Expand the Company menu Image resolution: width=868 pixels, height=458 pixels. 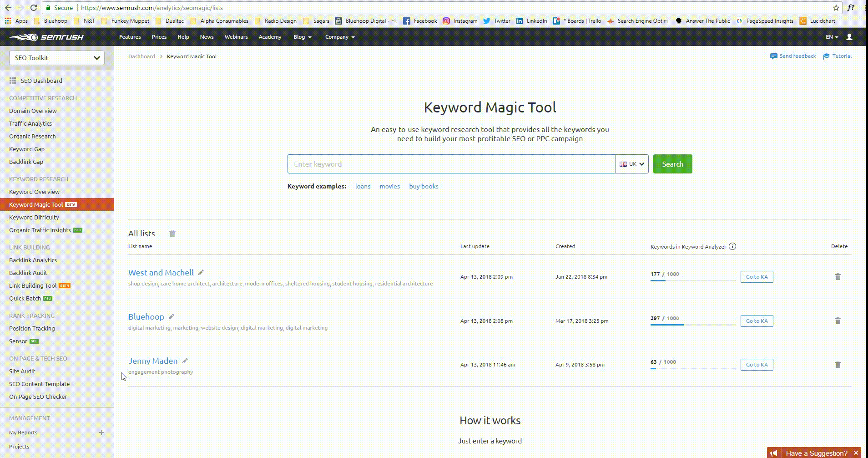(x=340, y=37)
